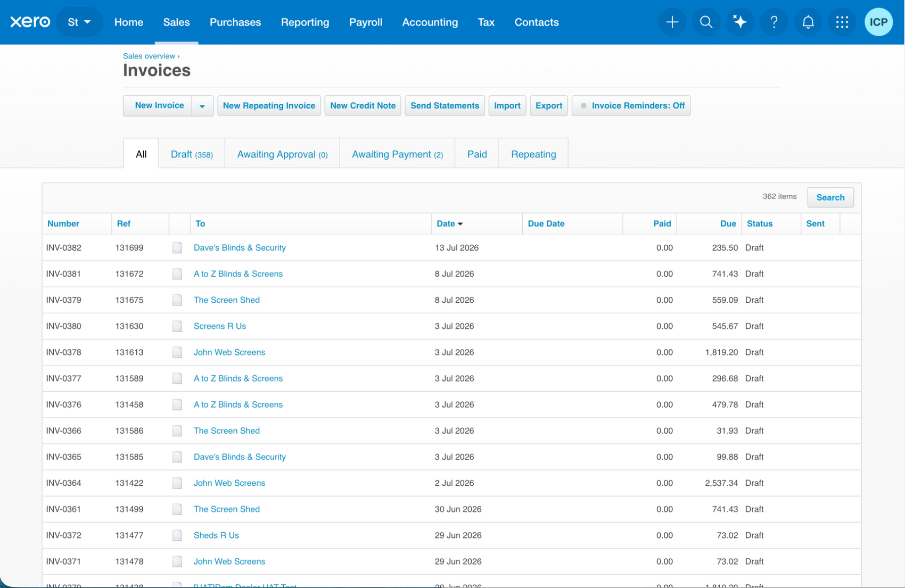Sort by Status column header
This screenshot has width=905, height=588.
pos(760,223)
